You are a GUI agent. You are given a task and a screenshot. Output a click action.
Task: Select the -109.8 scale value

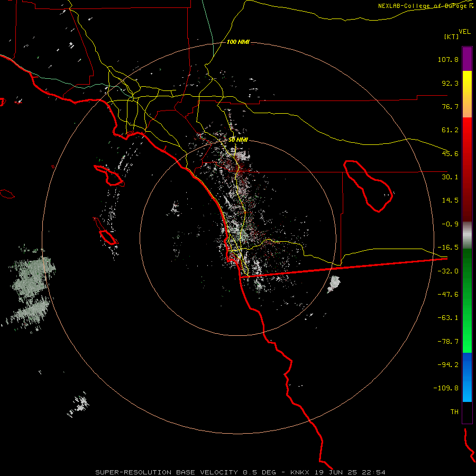point(446,388)
